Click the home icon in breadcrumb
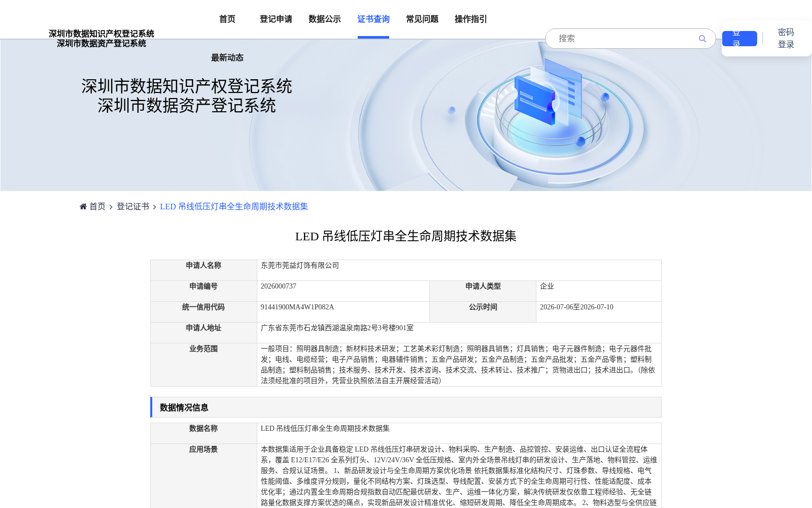Screen dimensions: 812x508 click(x=83, y=206)
